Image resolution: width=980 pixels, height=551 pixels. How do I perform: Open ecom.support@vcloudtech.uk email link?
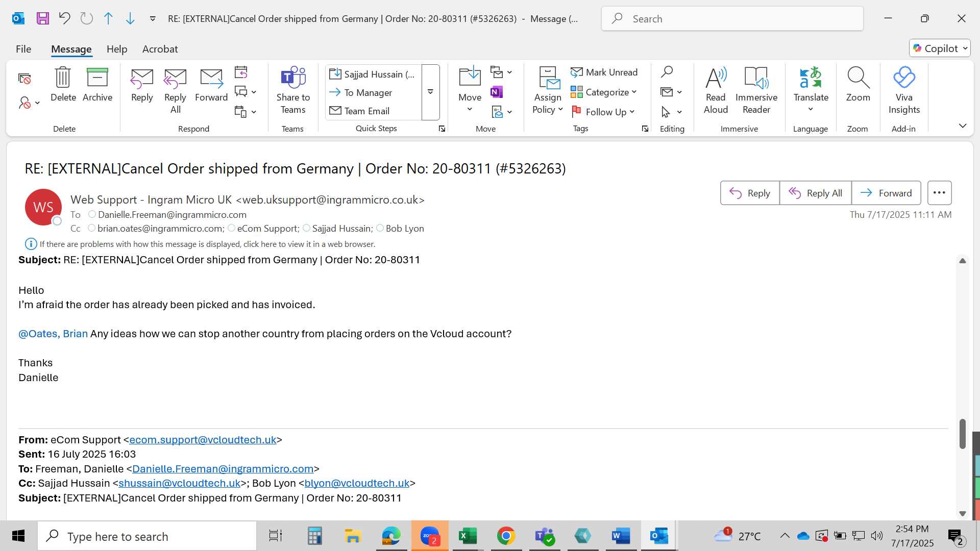(203, 440)
